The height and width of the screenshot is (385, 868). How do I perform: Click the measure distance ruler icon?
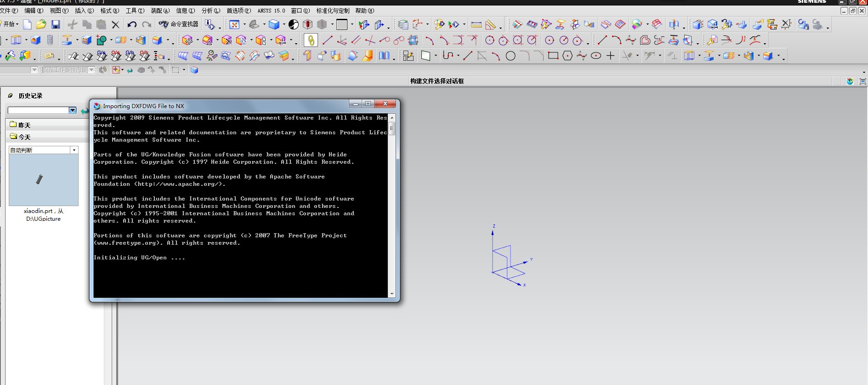(x=477, y=24)
